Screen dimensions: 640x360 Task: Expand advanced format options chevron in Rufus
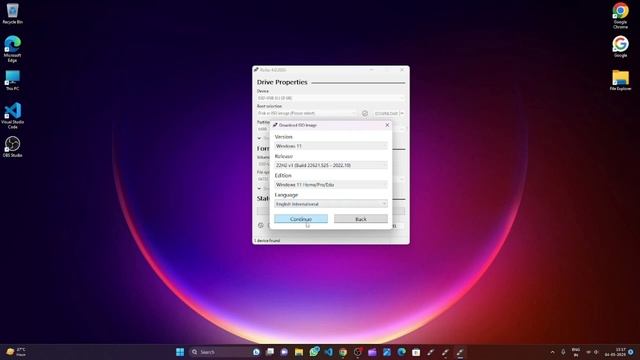click(259, 189)
